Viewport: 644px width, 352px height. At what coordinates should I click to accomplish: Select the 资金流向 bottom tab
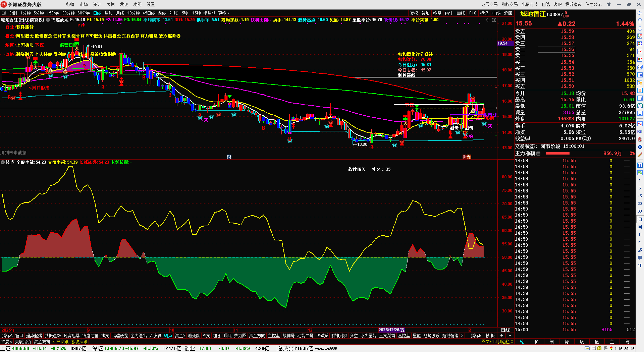(x=42, y=342)
